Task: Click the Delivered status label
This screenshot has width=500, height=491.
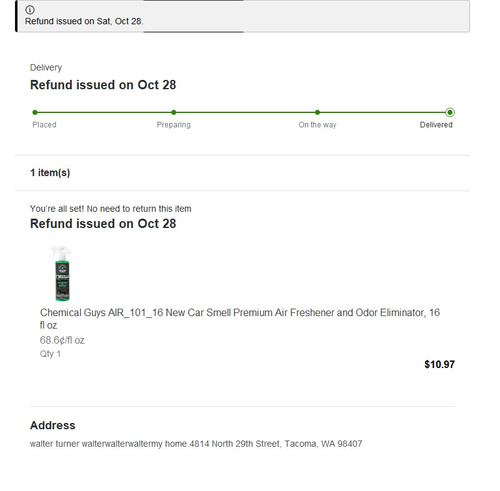Action: click(x=436, y=125)
